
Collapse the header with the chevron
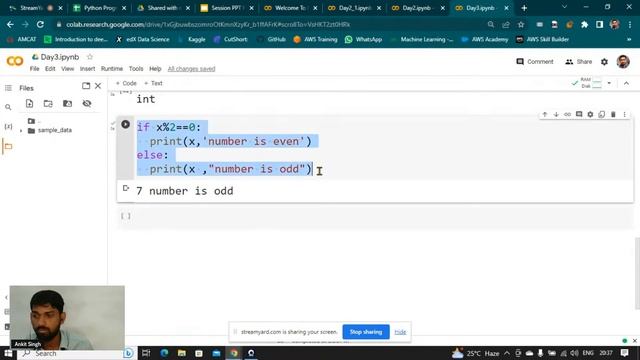coord(627,83)
